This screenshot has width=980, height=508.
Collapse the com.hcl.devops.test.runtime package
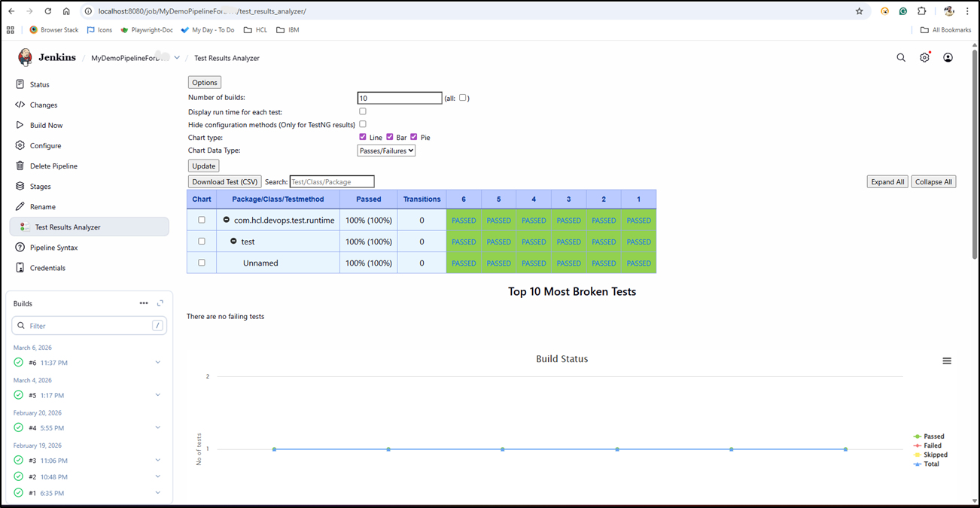pos(227,220)
